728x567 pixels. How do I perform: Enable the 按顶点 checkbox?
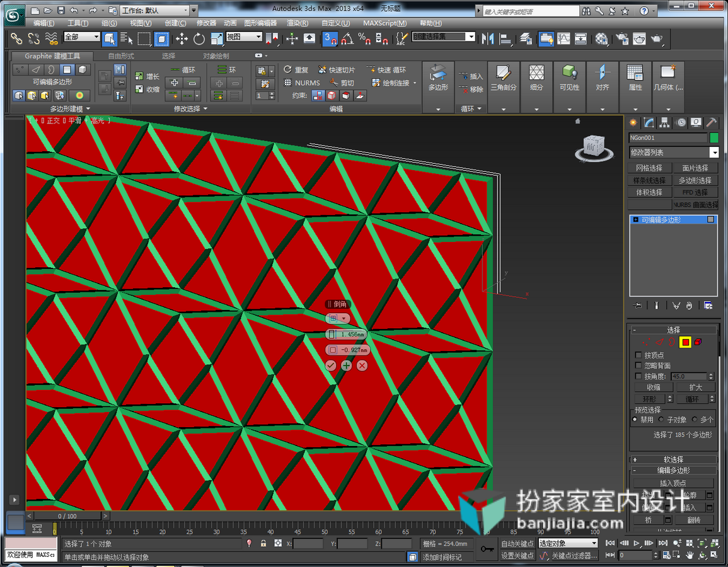tap(638, 355)
